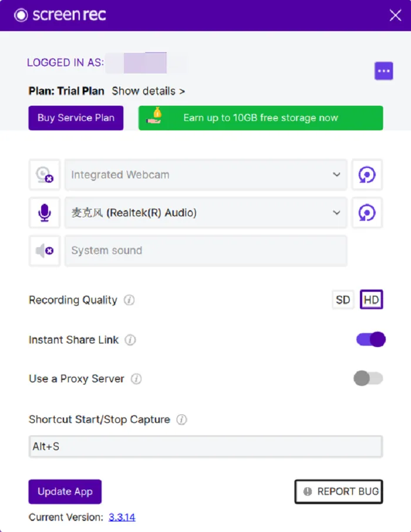
Task: Open the three-dots account menu
Action: tap(383, 71)
